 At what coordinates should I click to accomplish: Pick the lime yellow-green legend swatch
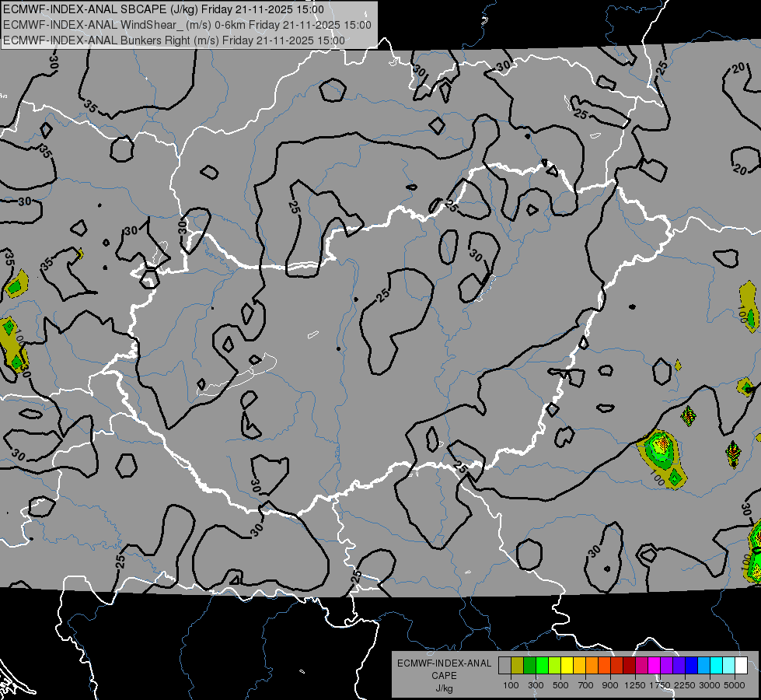555,666
